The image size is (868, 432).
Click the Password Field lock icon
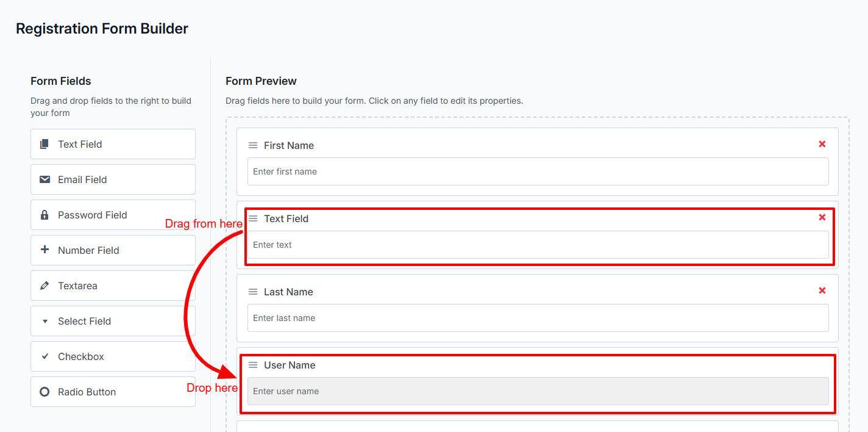pos(44,215)
